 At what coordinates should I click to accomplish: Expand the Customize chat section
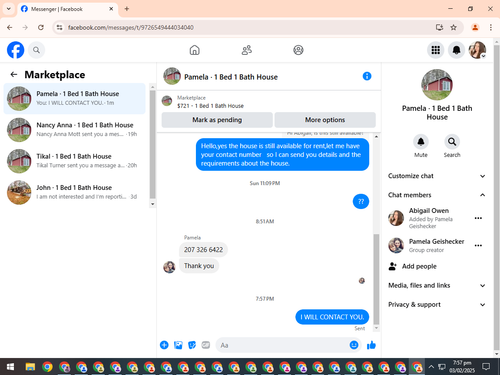pos(436,176)
